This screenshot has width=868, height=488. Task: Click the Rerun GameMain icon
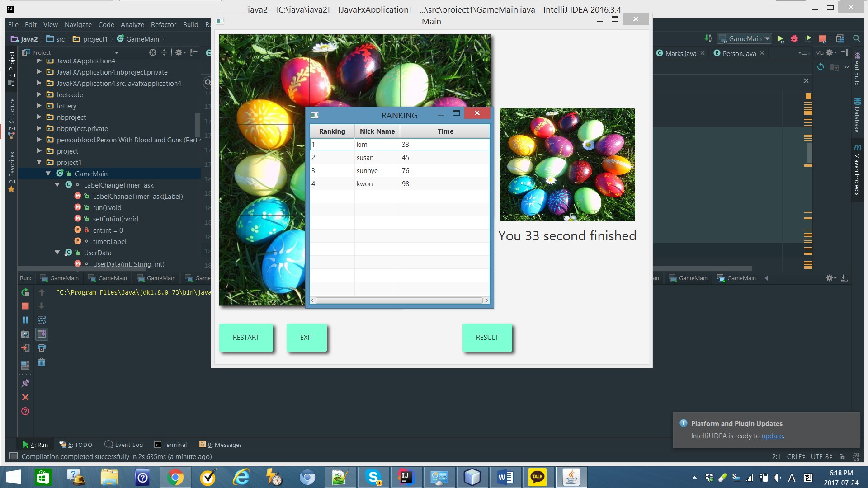click(25, 292)
